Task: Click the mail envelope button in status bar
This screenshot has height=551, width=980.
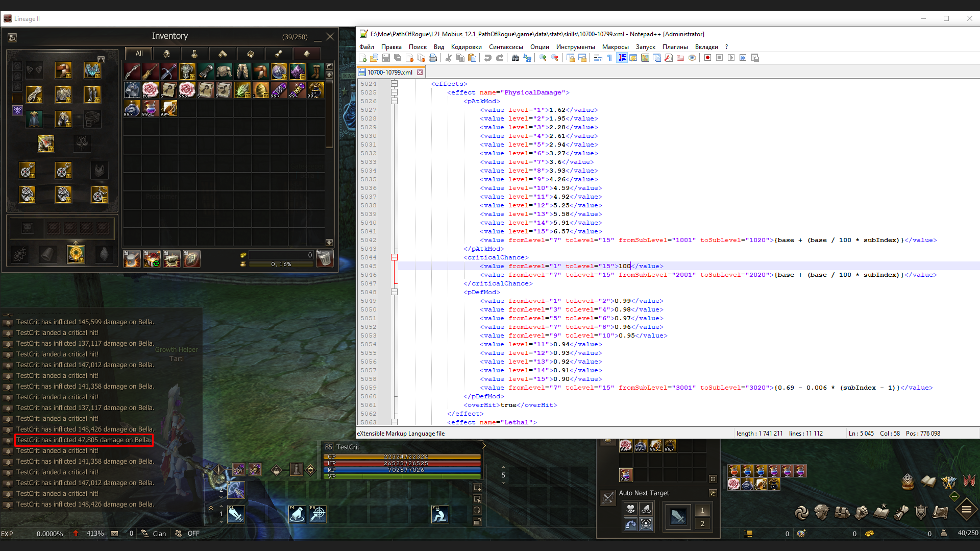Action: [114, 534]
